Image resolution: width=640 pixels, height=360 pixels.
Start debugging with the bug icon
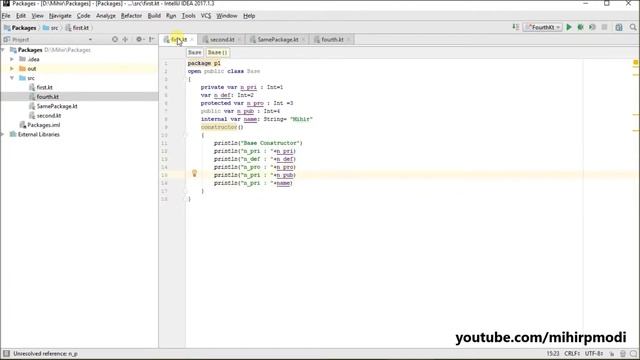click(580, 27)
